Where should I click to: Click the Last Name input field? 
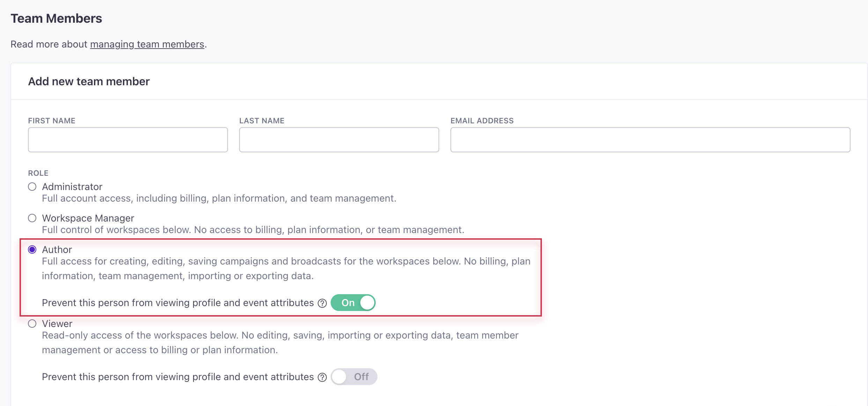339,140
